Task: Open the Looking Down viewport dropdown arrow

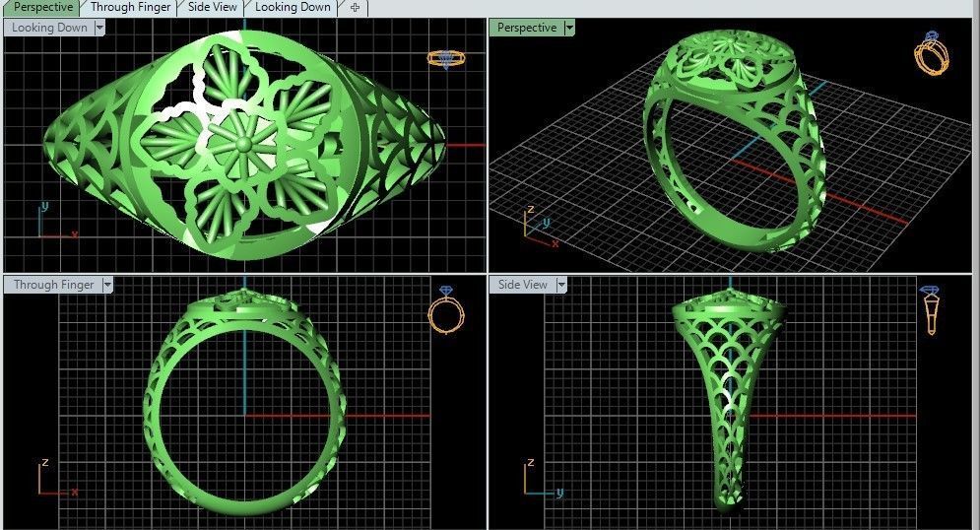Action: pyautogui.click(x=99, y=28)
